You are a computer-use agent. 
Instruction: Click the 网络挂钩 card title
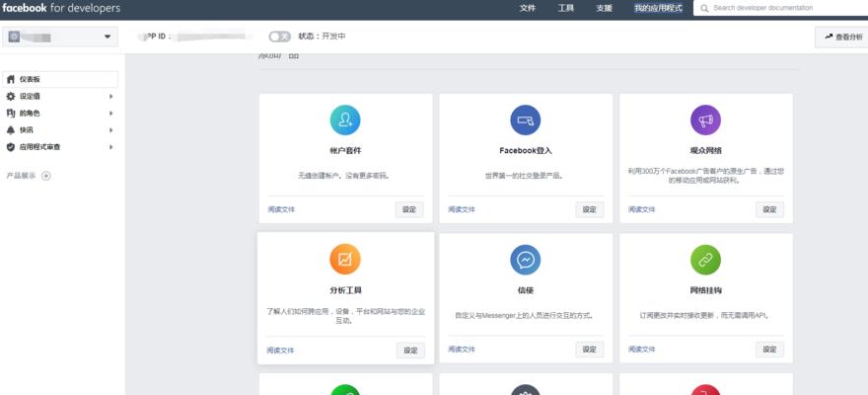tap(706, 290)
